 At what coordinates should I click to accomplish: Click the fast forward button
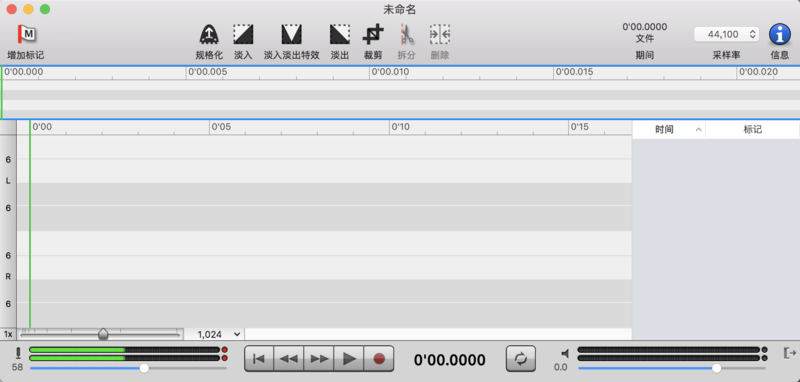(x=319, y=359)
